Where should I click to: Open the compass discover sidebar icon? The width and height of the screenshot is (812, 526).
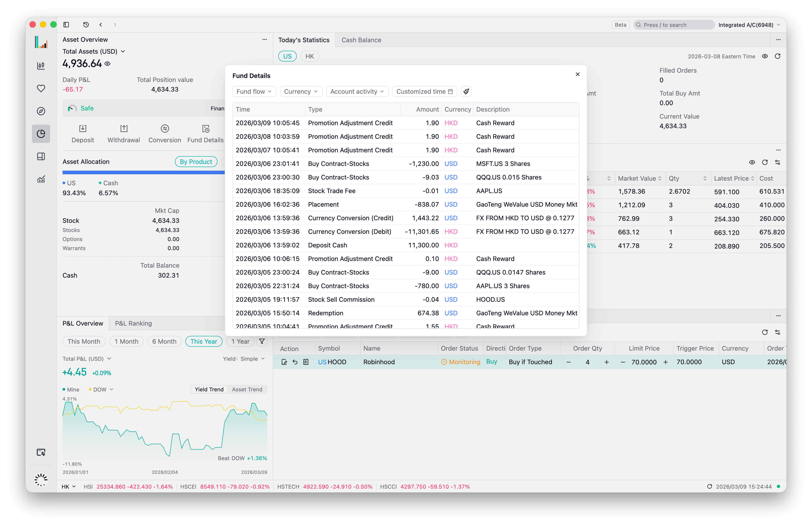41,111
